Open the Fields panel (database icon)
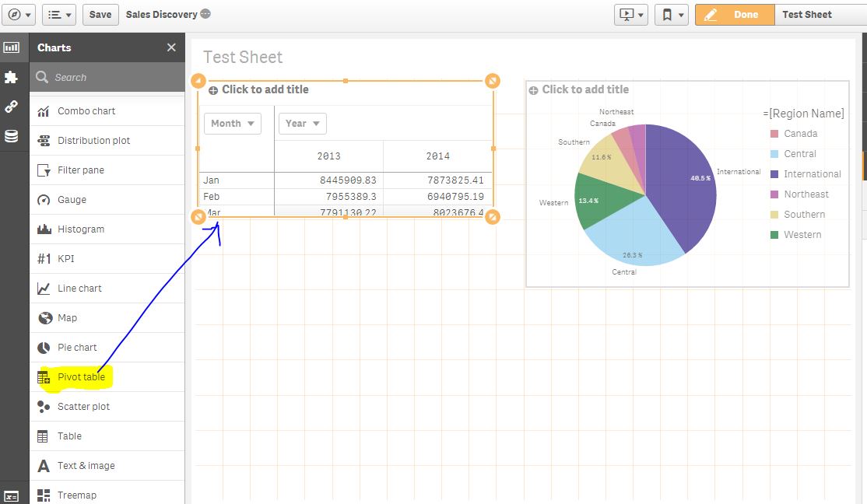The image size is (867, 504). pos(12,135)
